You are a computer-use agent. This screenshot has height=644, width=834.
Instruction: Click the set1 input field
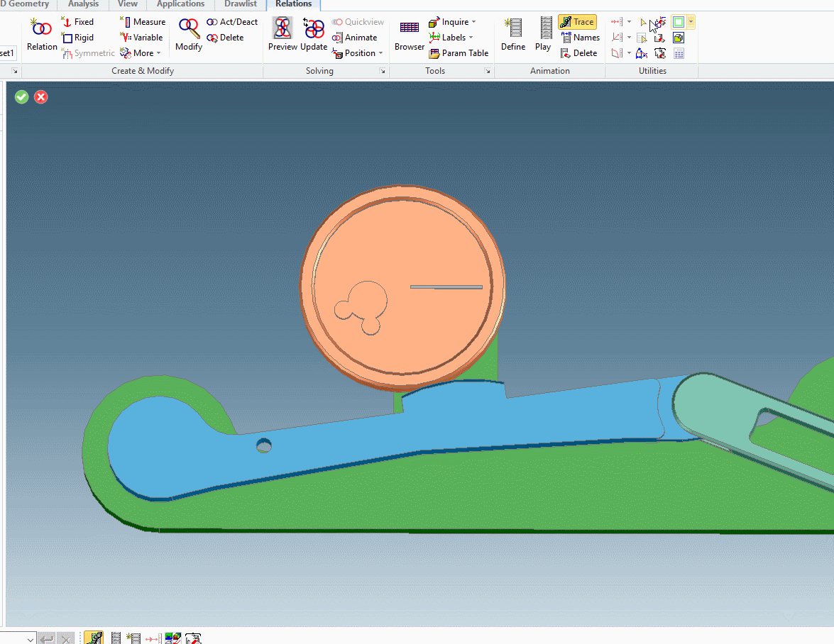[8, 53]
